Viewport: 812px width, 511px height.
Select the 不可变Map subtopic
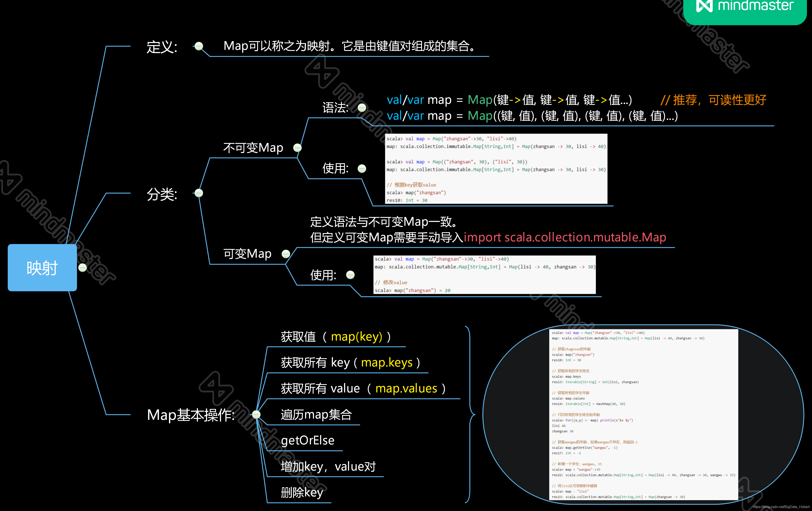(253, 148)
